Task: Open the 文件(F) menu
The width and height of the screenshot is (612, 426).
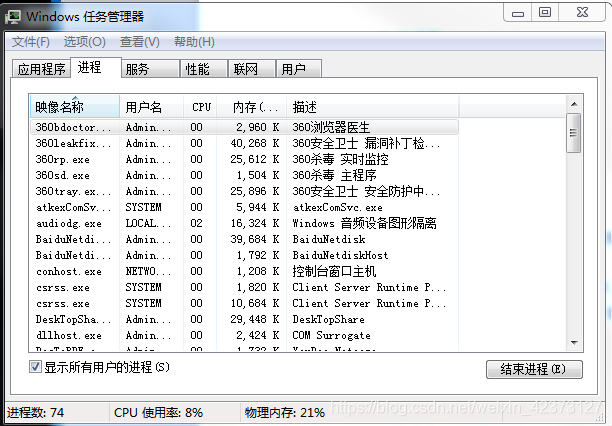Action: pos(31,41)
